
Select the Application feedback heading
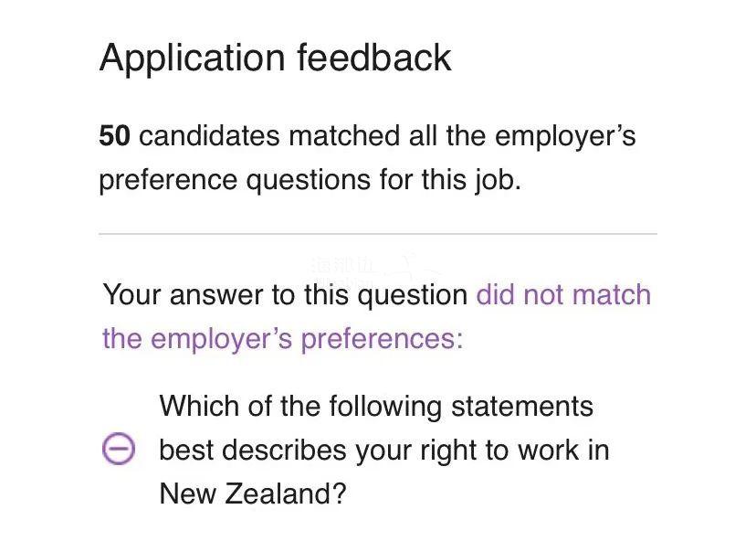(x=275, y=58)
